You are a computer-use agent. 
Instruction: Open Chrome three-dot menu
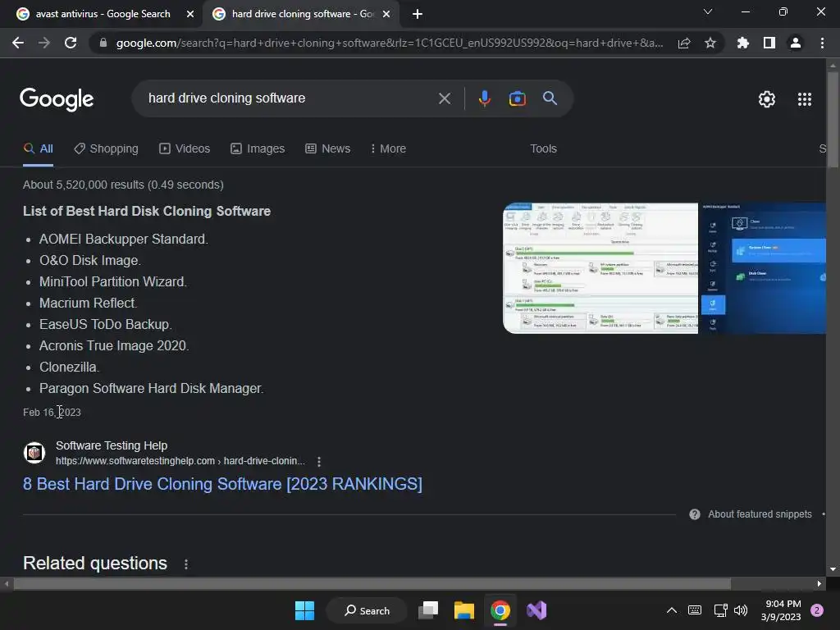tap(822, 43)
